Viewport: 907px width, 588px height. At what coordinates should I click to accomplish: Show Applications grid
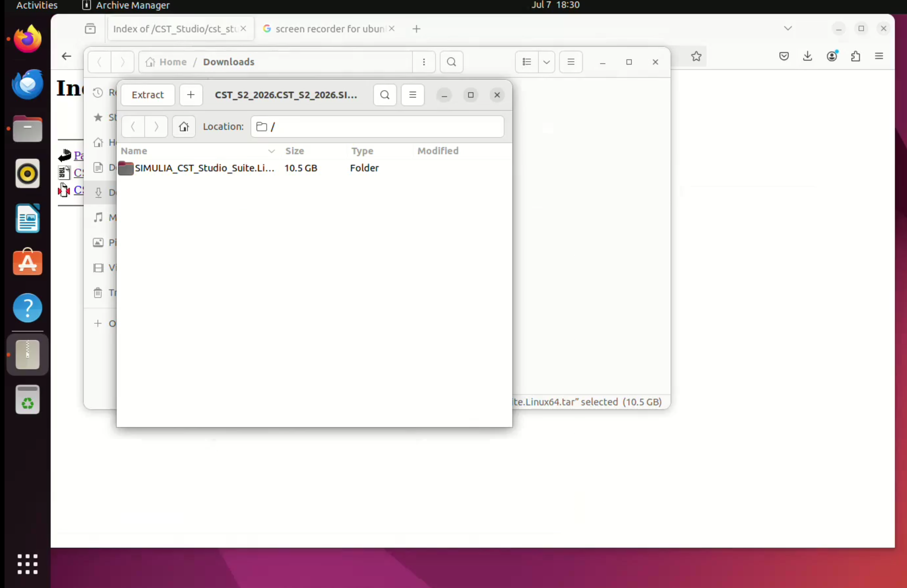pos(27,564)
